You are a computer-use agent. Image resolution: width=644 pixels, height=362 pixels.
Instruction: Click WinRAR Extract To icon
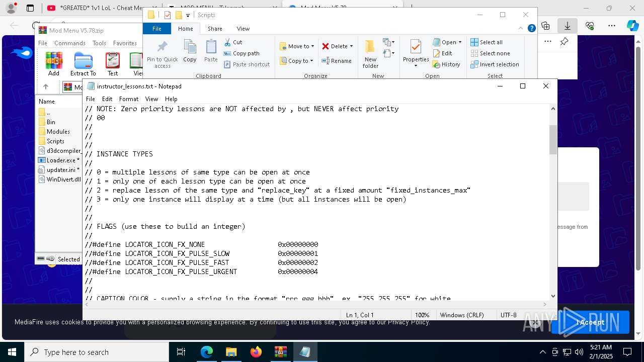(x=83, y=64)
